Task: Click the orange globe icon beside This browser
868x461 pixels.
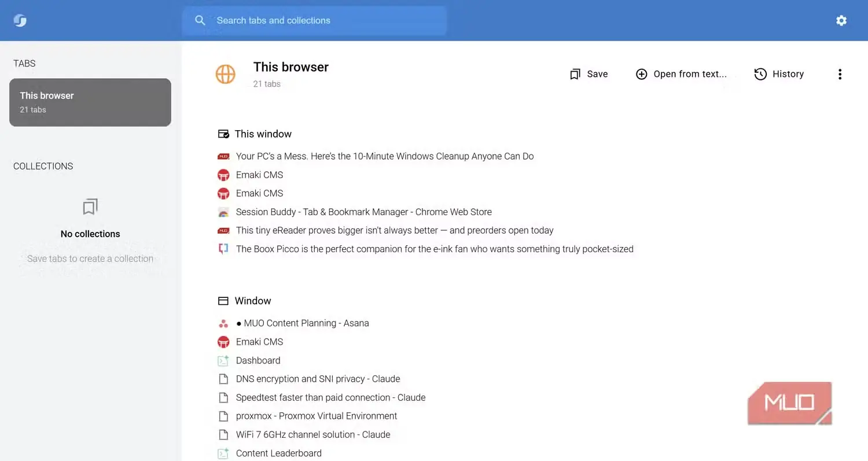Action: click(225, 74)
